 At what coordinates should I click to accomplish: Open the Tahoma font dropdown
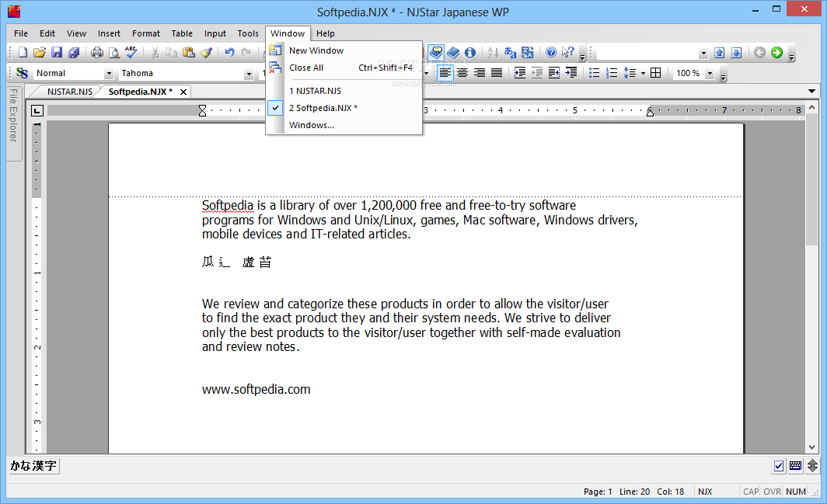tap(249, 73)
